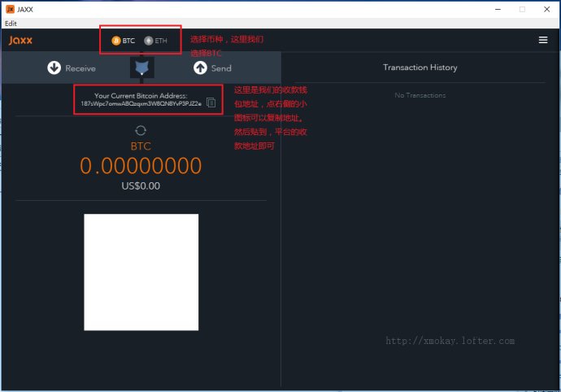
Task: Click the JAXX app icon in title bar
Action: coord(10,9)
